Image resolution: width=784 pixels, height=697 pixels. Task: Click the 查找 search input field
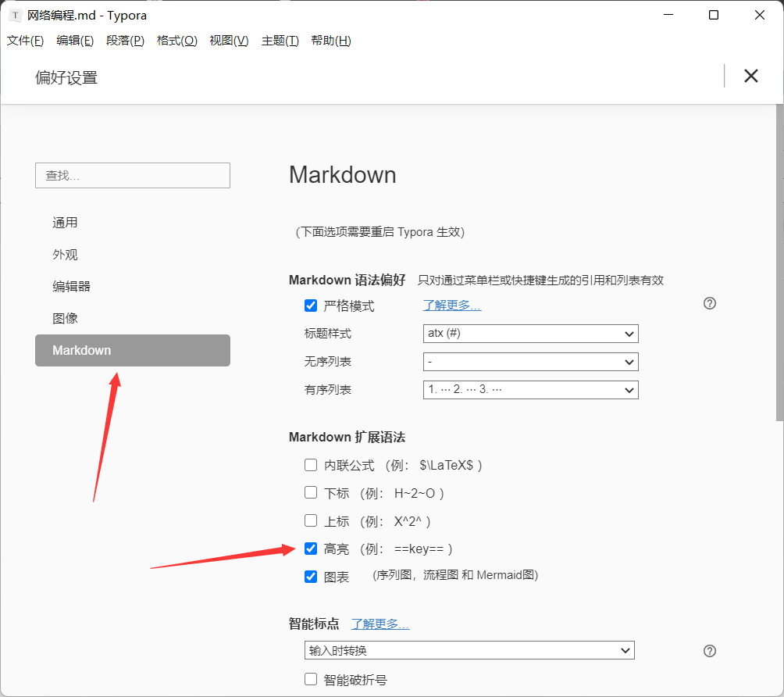pos(133,176)
